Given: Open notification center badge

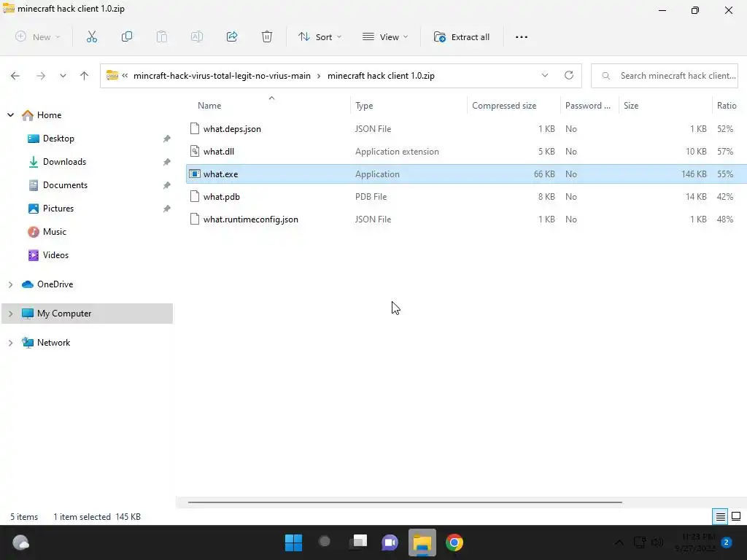Looking at the screenshot, I should coord(727,542).
